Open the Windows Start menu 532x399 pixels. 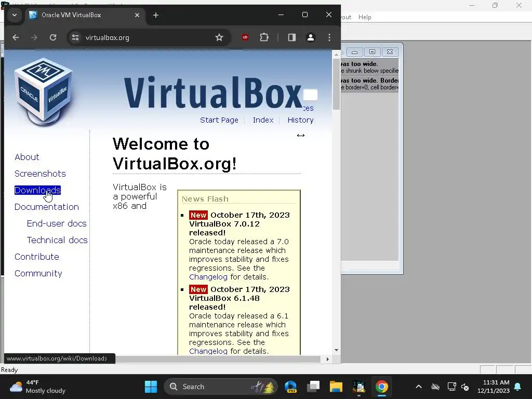[151, 387]
